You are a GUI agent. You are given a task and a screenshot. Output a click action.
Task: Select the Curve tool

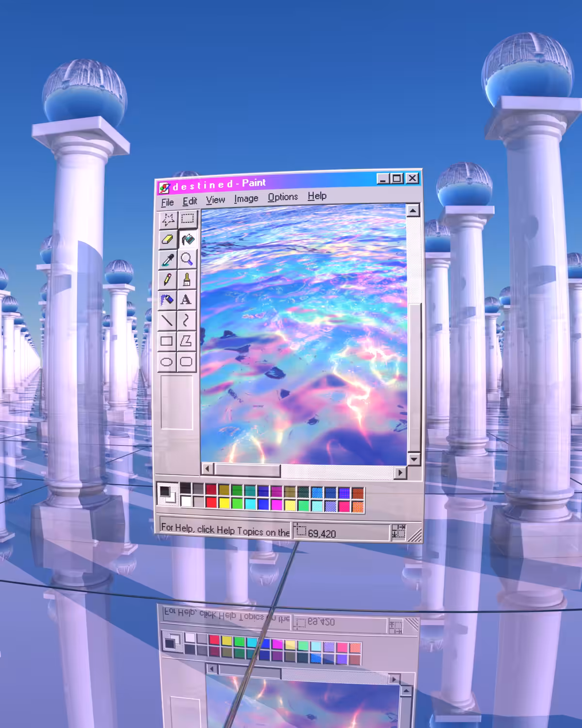(186, 320)
